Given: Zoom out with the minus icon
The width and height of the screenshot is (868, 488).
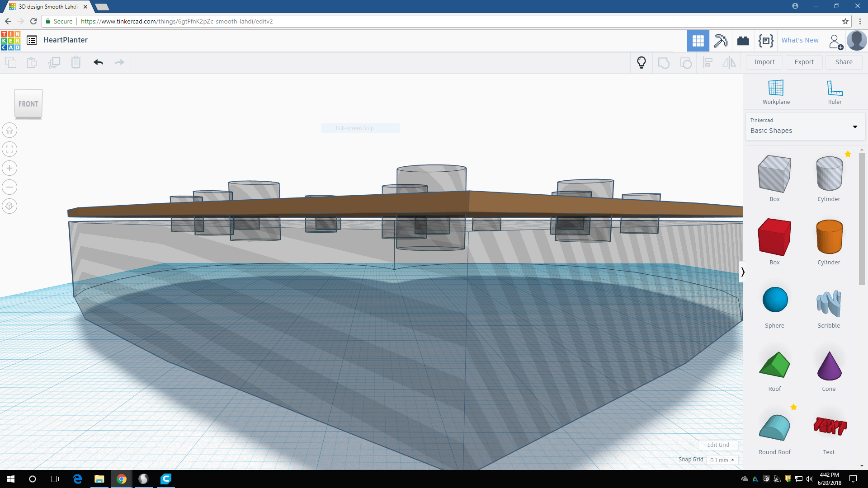Looking at the screenshot, I should (9, 187).
